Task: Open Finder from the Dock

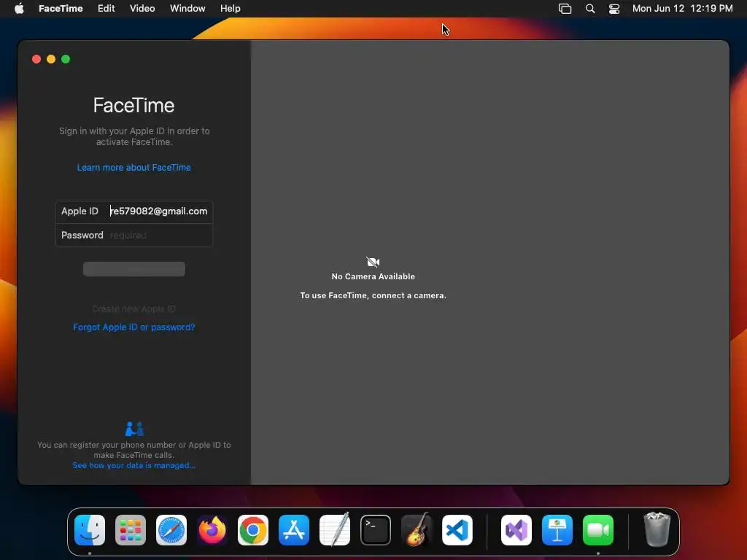Action: tap(90, 530)
